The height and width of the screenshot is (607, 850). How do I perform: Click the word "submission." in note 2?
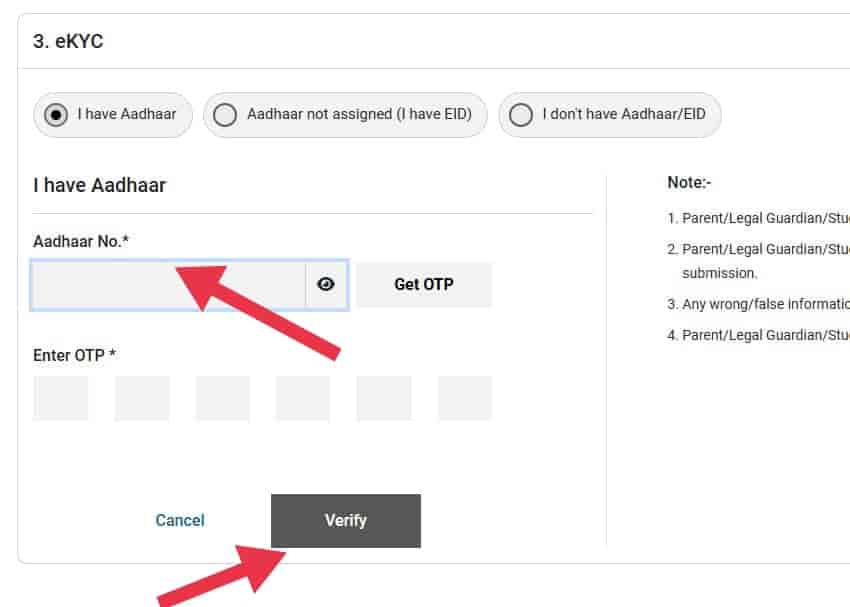pyautogui.click(x=719, y=273)
